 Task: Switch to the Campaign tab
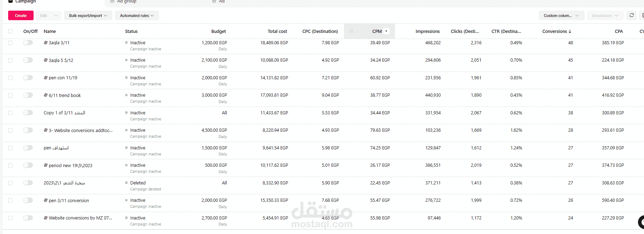[x=25, y=2]
